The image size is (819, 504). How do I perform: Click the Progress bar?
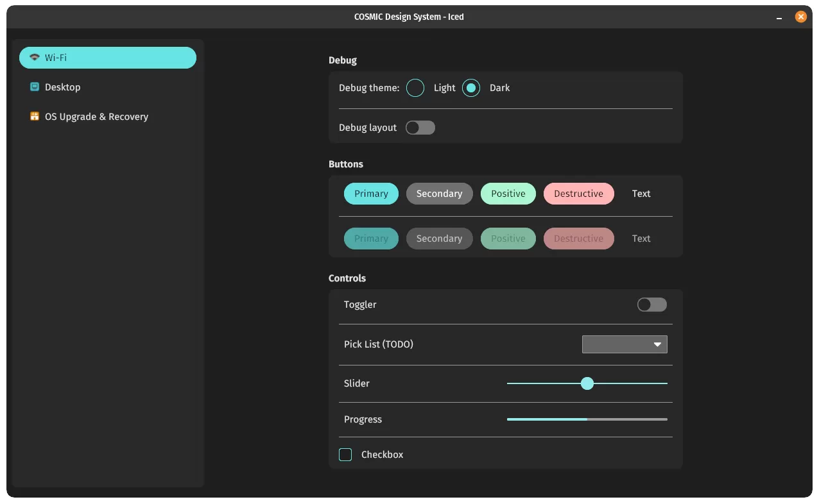pos(587,419)
